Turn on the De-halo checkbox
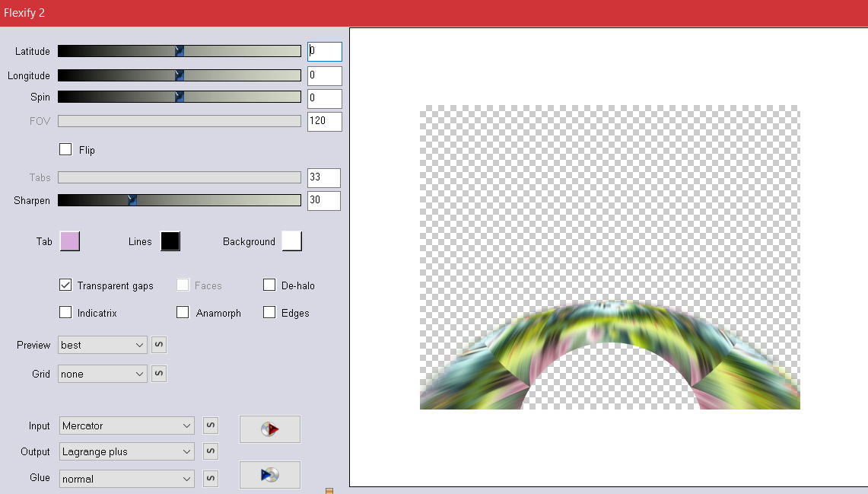The width and height of the screenshot is (868, 494). [x=269, y=285]
